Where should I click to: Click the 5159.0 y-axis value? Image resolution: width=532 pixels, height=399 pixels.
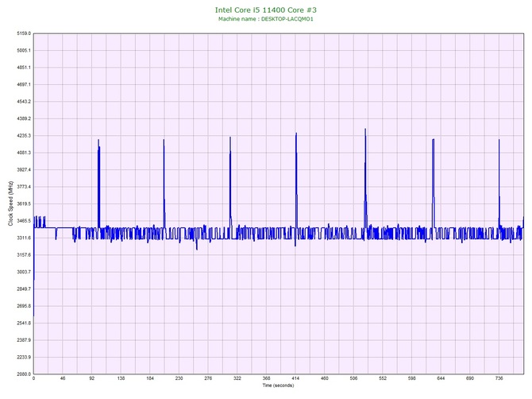click(x=24, y=33)
